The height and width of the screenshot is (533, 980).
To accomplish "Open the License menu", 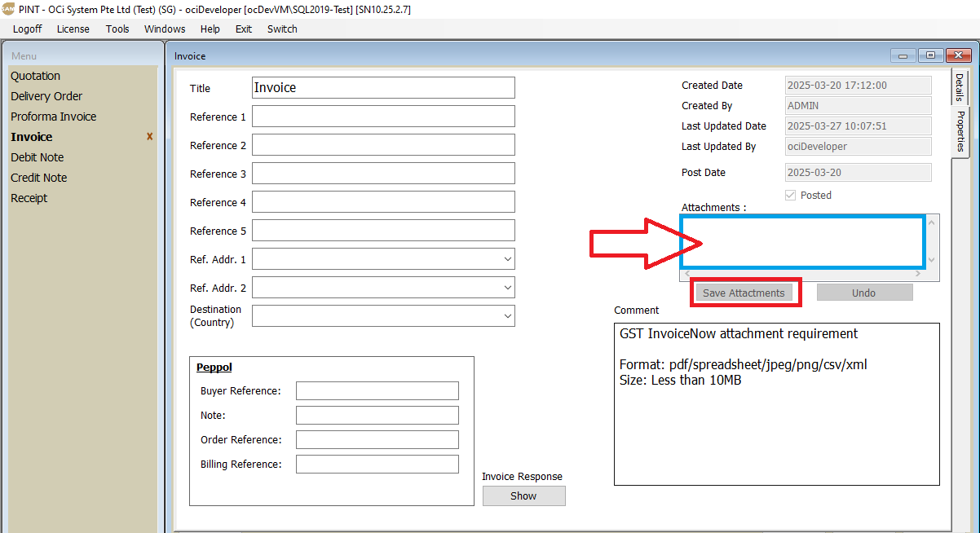I will pyautogui.click(x=73, y=29).
